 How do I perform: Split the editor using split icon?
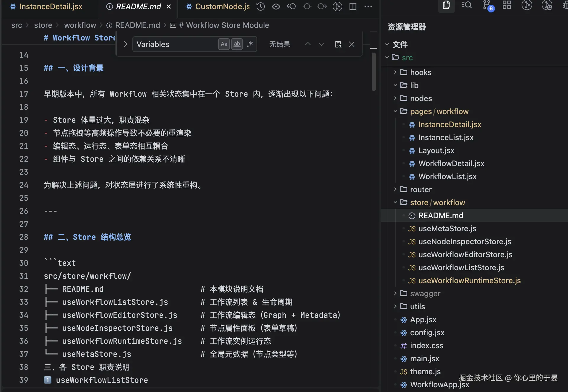[x=353, y=6]
